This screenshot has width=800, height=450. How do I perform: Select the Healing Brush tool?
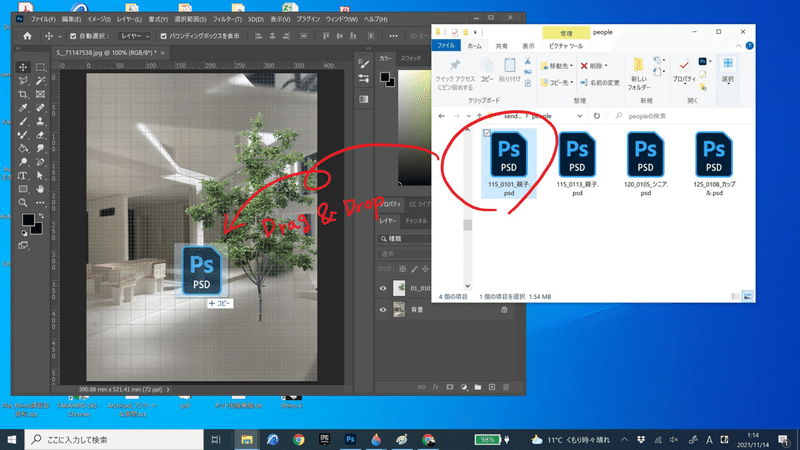click(x=40, y=108)
